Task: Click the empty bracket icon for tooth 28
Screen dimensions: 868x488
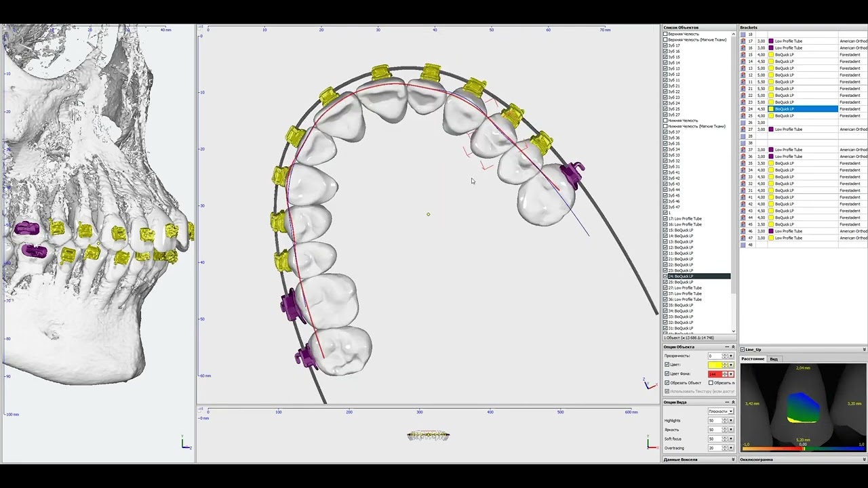Action: tap(743, 136)
